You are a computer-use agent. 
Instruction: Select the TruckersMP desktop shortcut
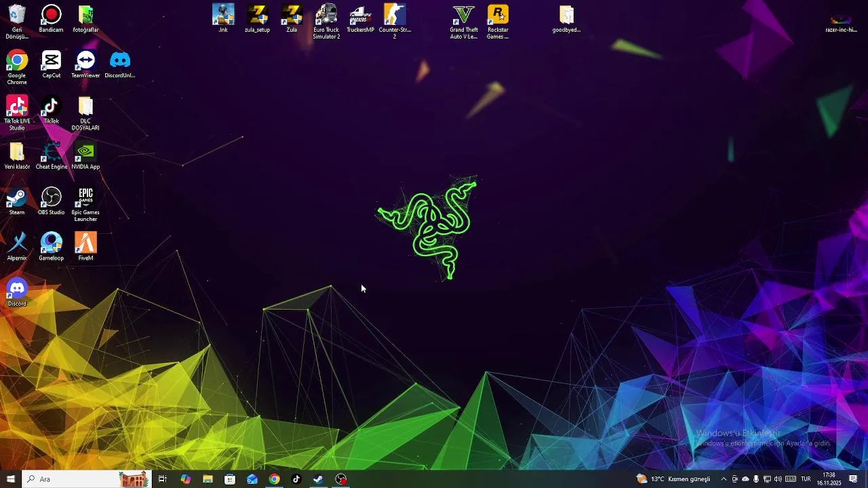pos(360,19)
